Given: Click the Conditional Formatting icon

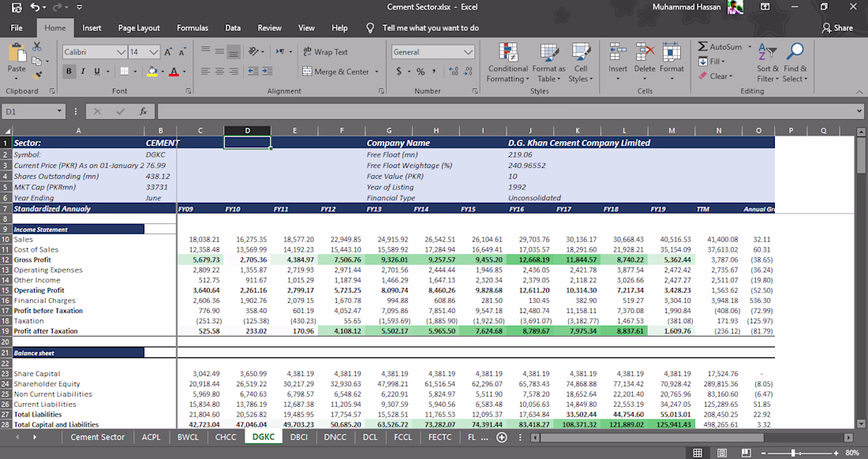Looking at the screenshot, I should click(507, 53).
